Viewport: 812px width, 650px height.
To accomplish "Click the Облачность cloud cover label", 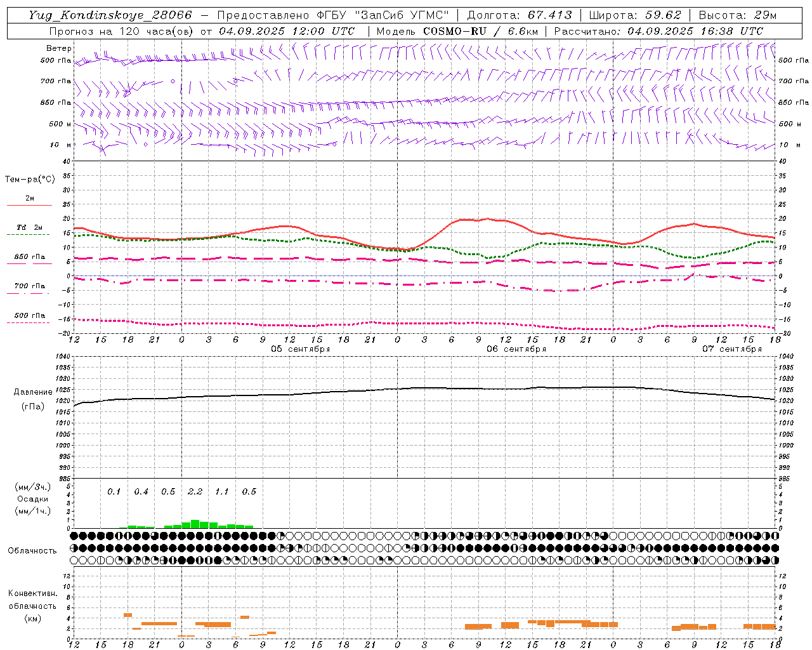I will [x=32, y=551].
